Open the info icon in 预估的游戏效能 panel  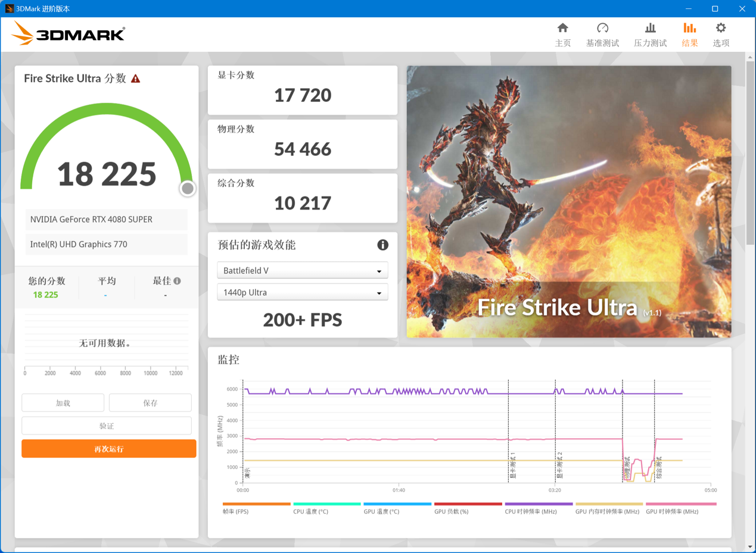pos(383,245)
